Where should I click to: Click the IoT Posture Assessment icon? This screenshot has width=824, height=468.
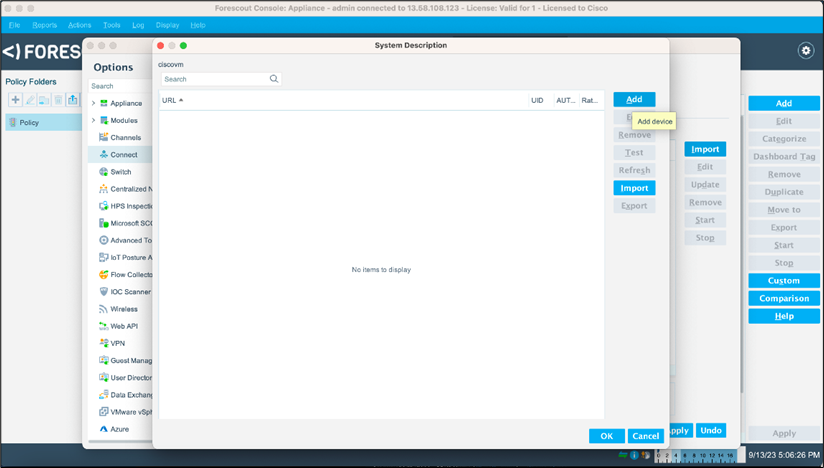104,257
